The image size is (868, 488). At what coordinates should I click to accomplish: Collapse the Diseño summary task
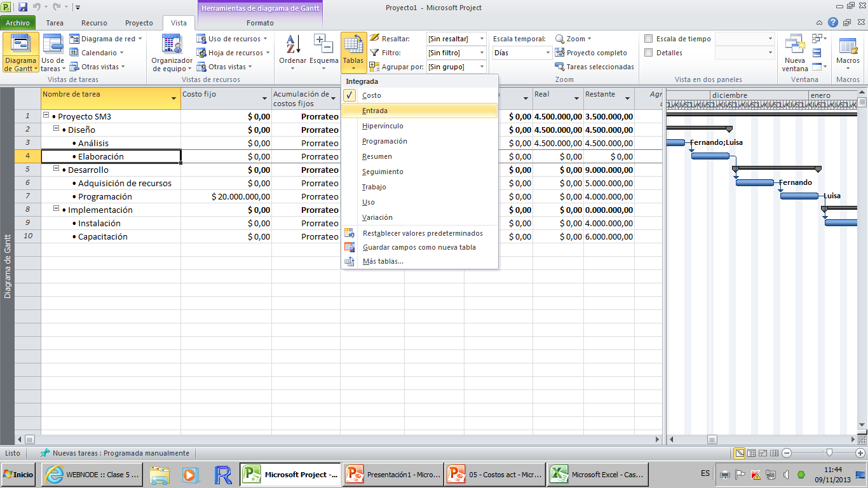(x=56, y=129)
